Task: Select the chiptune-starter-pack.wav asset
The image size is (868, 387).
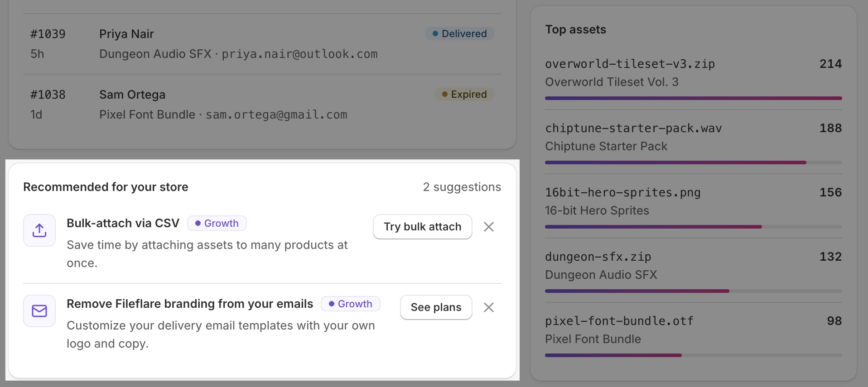Action: click(633, 128)
